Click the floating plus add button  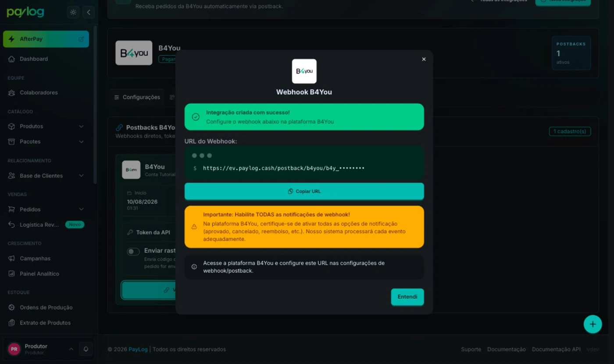(593, 325)
